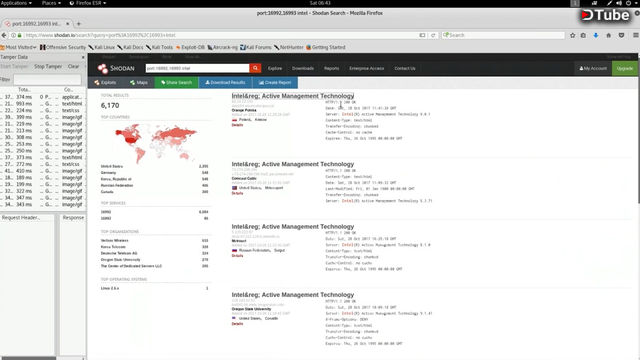Click the Explore menu item
This screenshot has width=640, height=360.
point(275,68)
